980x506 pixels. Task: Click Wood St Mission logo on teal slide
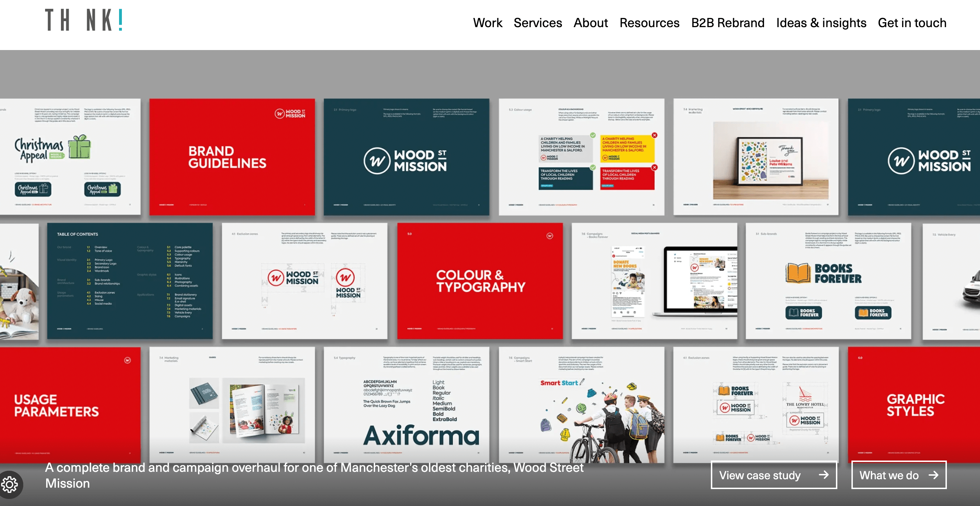coord(406,161)
